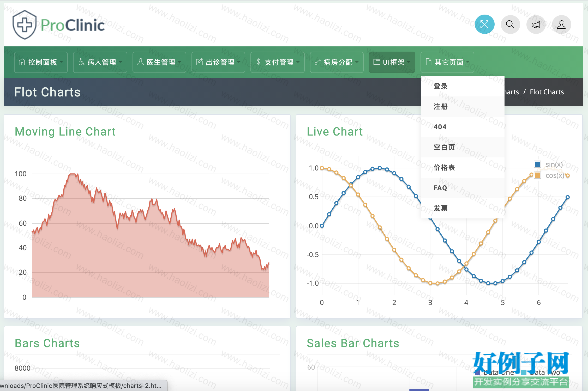Click the Flot Charts breadcrumb link
Screen dimensions: 588x391
(547, 92)
